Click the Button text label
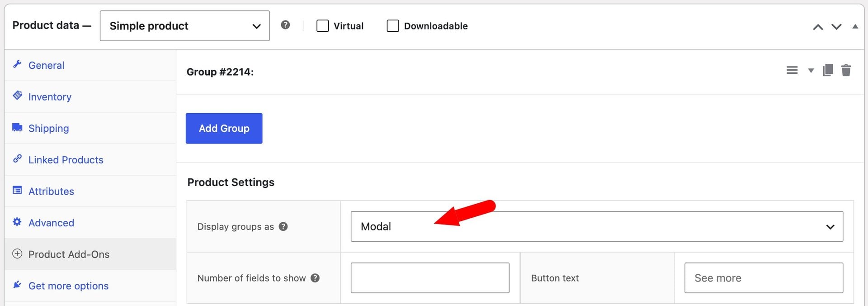 555,278
